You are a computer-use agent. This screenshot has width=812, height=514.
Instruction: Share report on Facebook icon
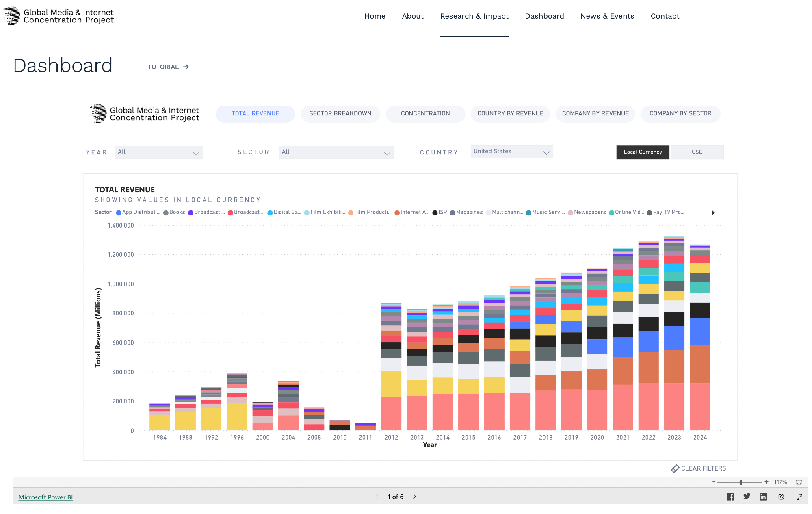pos(730,497)
